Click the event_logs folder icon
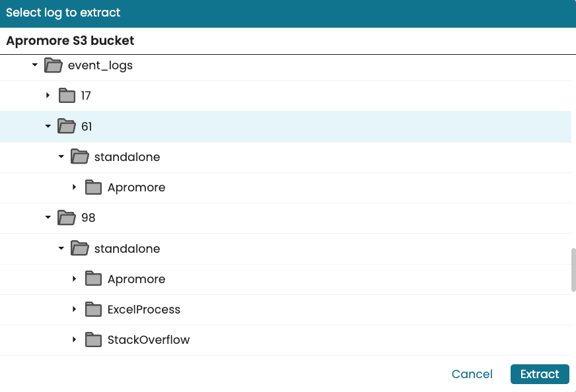Viewport: 576px width, 392px height. [53, 65]
